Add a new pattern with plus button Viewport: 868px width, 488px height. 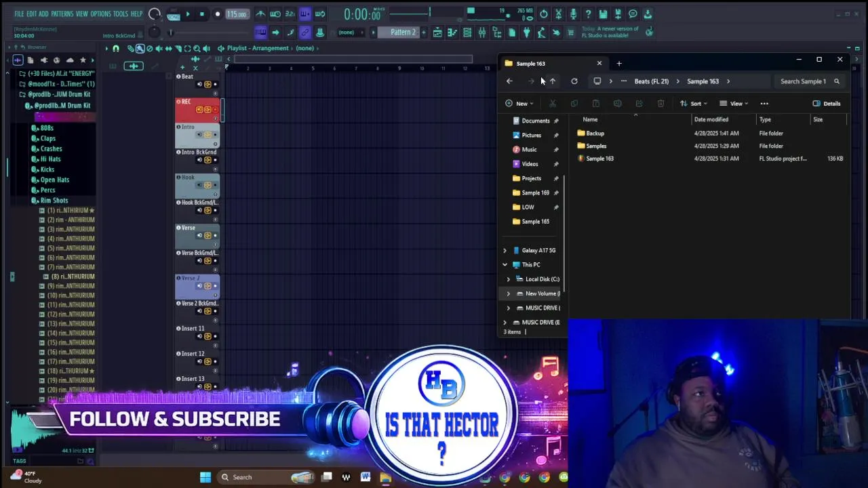click(423, 33)
